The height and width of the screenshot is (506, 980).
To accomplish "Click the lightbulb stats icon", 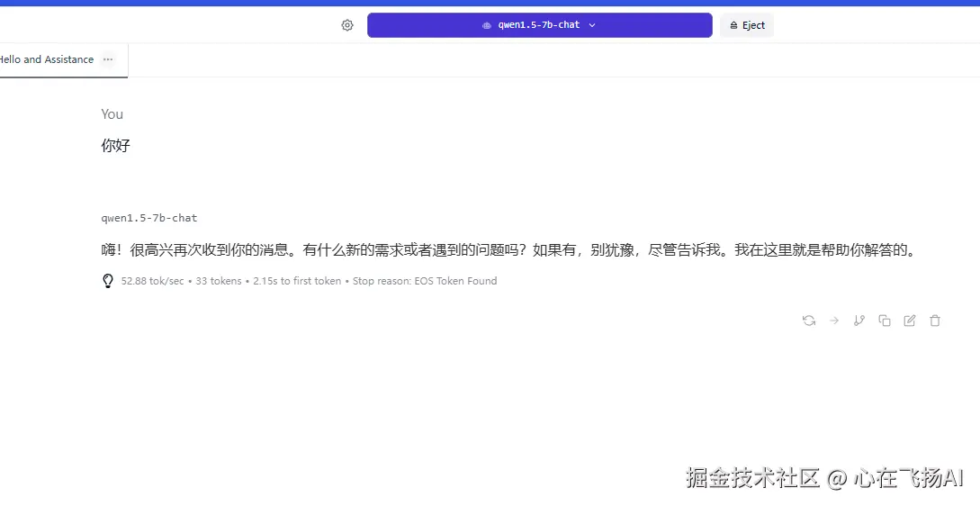I will [x=107, y=281].
